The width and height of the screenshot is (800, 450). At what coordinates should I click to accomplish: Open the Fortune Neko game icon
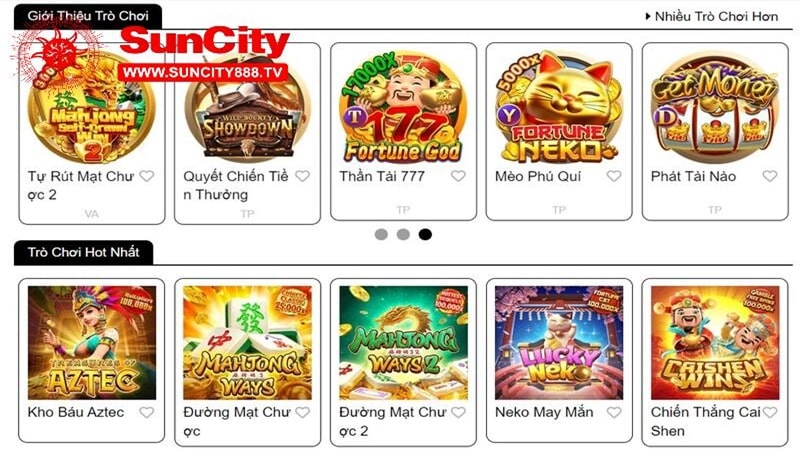pyautogui.click(x=559, y=106)
